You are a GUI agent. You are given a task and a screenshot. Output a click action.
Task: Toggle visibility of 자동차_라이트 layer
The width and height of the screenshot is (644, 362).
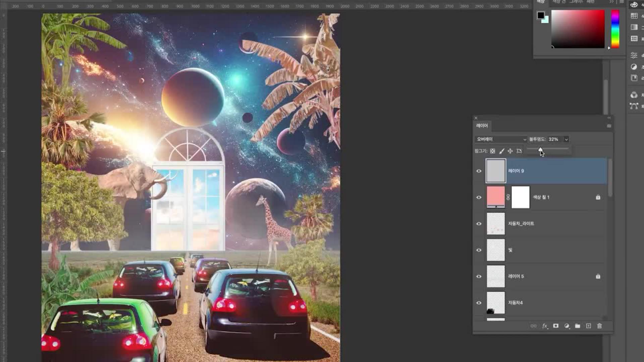coord(479,224)
